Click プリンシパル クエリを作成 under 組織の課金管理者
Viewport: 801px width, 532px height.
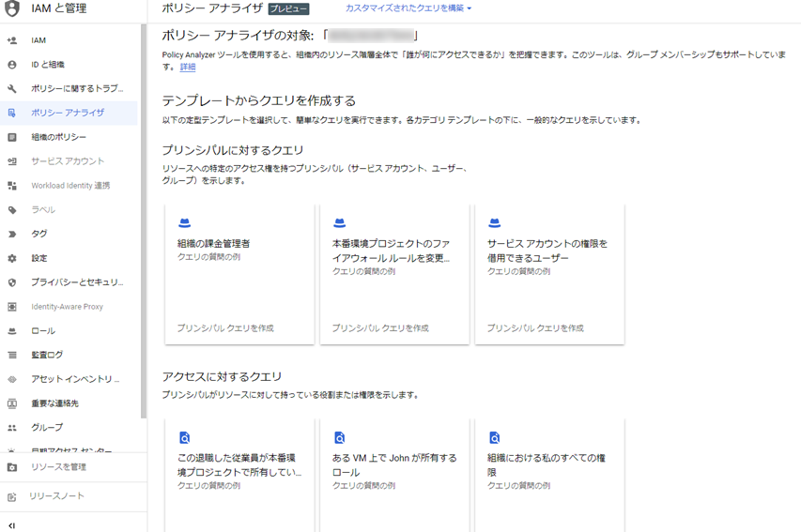[225, 327]
